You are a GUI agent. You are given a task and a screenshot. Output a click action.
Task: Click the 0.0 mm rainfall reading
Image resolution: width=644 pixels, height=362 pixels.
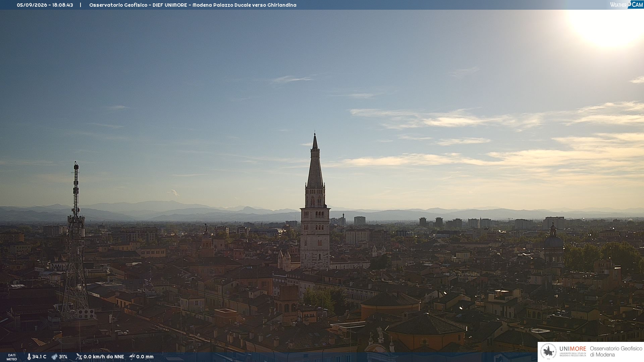pyautogui.click(x=145, y=357)
